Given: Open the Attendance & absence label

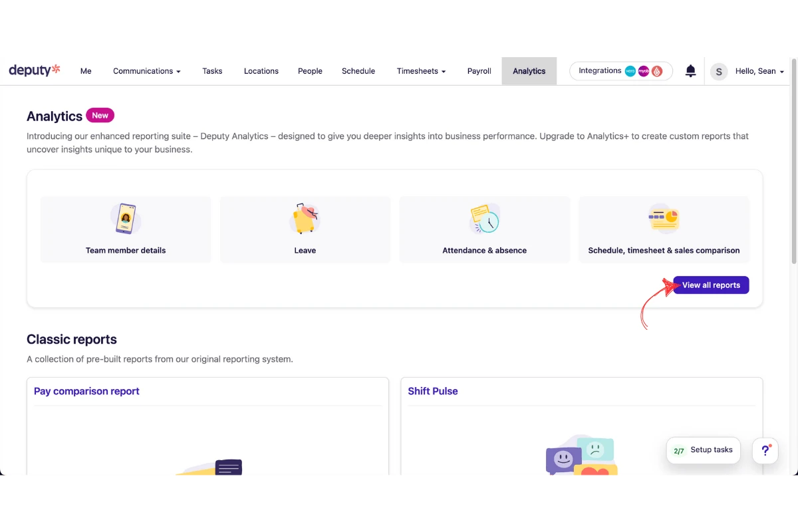Looking at the screenshot, I should [x=485, y=251].
